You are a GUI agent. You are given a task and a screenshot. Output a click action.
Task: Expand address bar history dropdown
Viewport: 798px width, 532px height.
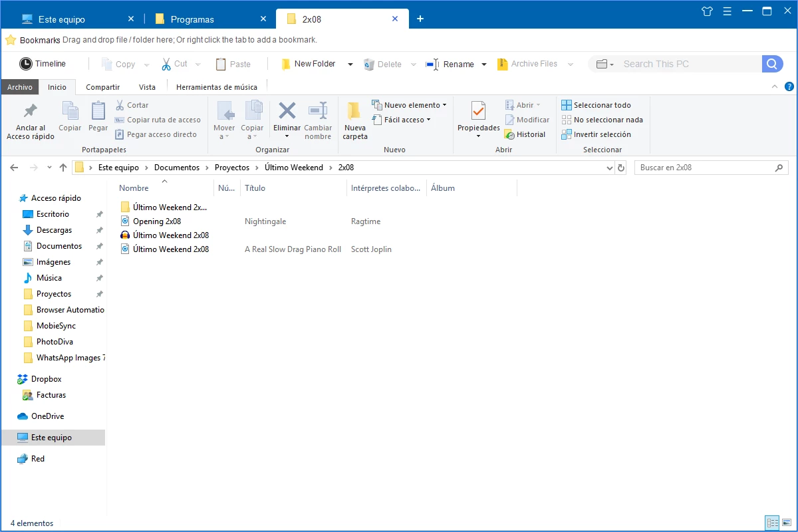610,168
